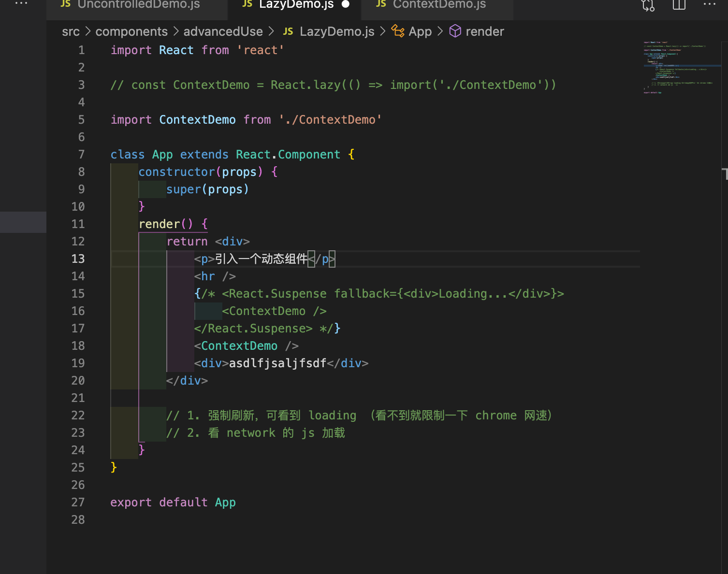This screenshot has height=574, width=728.
Task: Click the loading comment on line 22
Action: pos(359,416)
